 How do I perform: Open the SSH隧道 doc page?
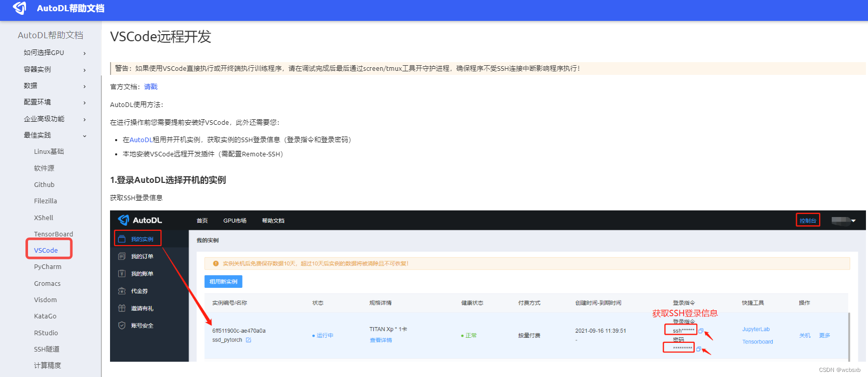(47, 349)
